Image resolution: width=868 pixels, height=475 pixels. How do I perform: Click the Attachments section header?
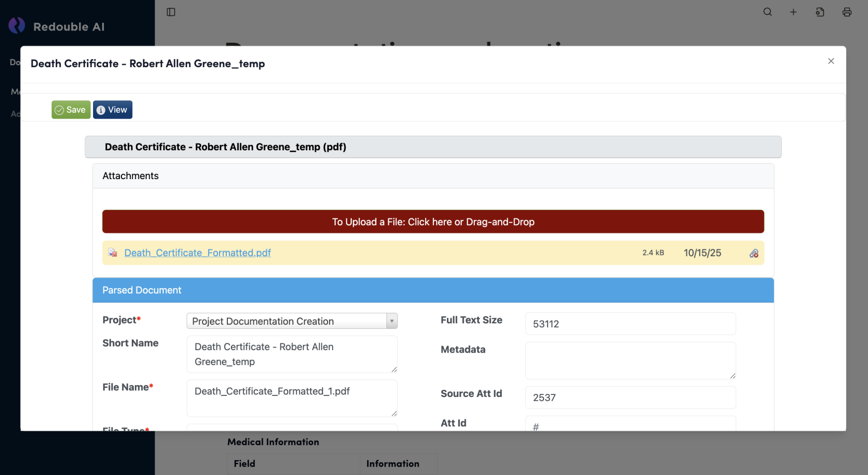coord(433,176)
